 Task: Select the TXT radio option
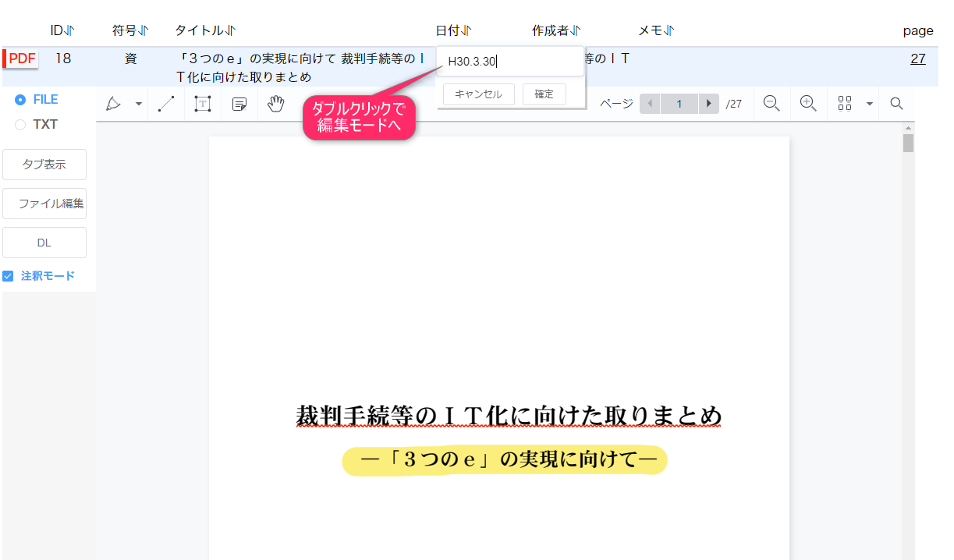[x=20, y=125]
